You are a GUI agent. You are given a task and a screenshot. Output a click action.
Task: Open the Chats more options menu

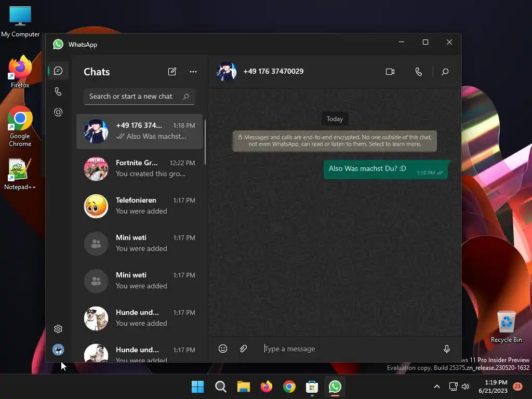(x=193, y=72)
